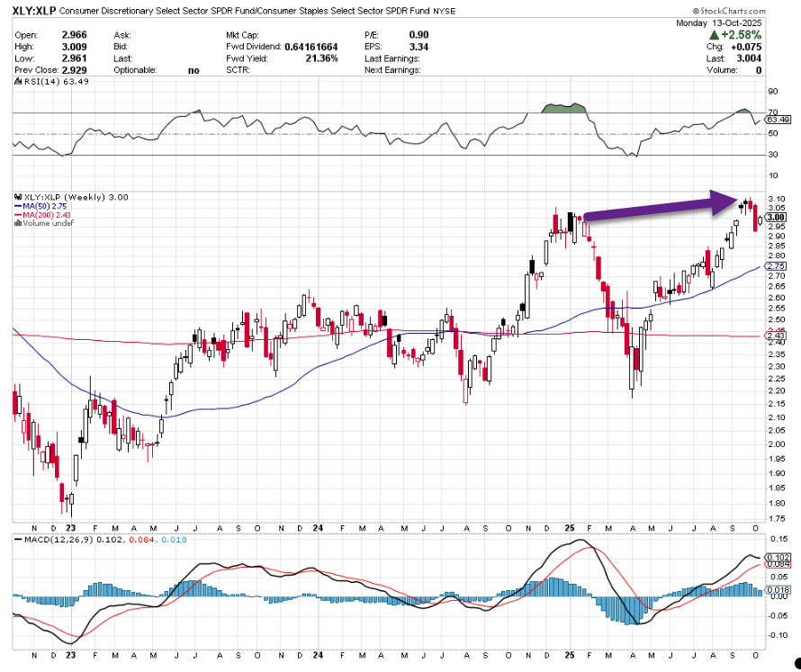Click the 2.43 MA(200) axis price tag
801x672 pixels.
point(775,336)
